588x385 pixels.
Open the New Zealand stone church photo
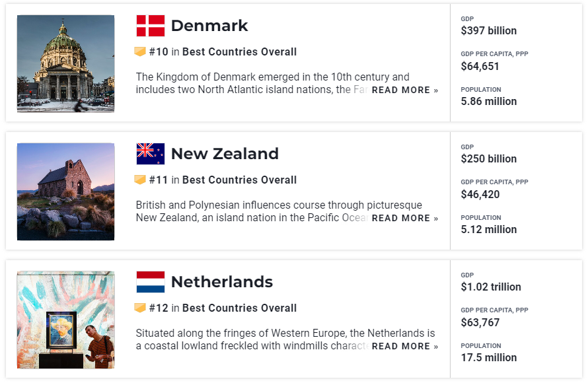tap(65, 192)
